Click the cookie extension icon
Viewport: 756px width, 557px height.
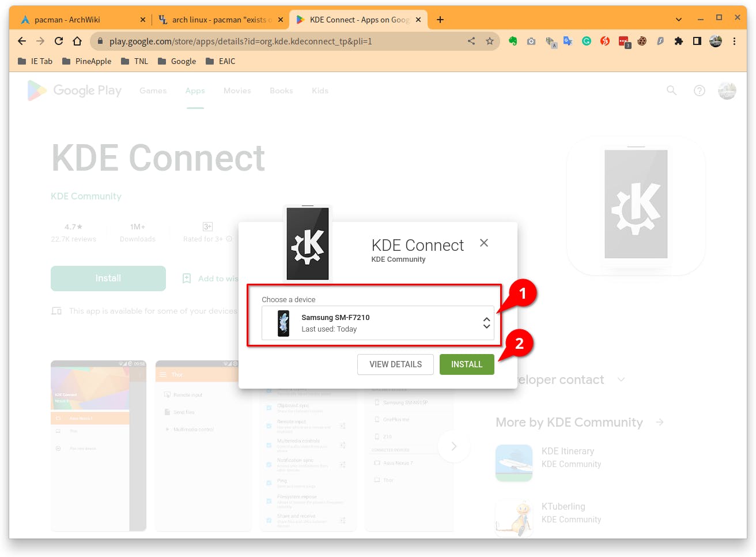(642, 41)
